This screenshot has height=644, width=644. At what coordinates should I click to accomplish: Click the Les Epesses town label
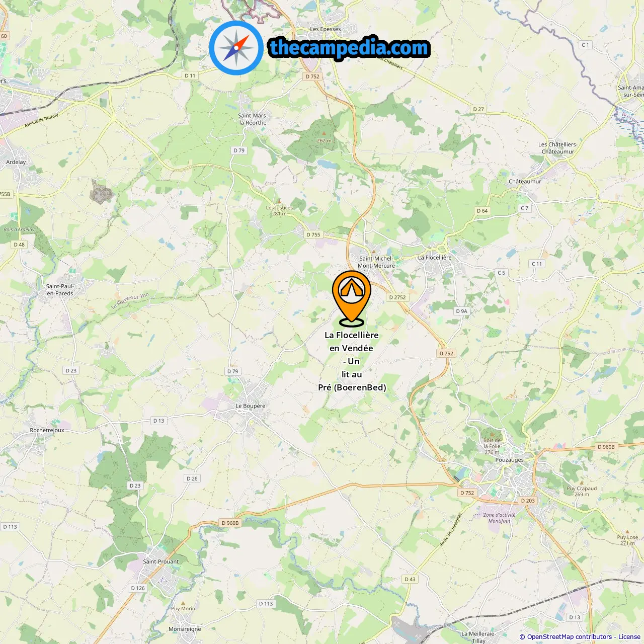(x=326, y=29)
